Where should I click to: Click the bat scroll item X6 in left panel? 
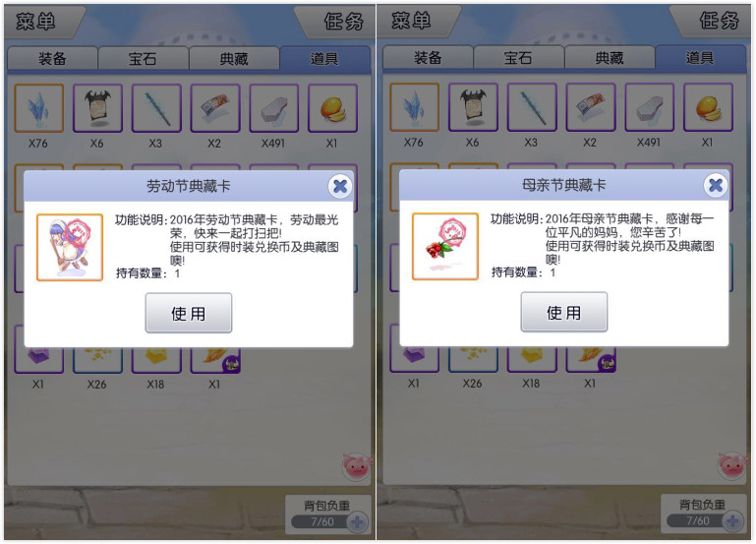(97, 108)
